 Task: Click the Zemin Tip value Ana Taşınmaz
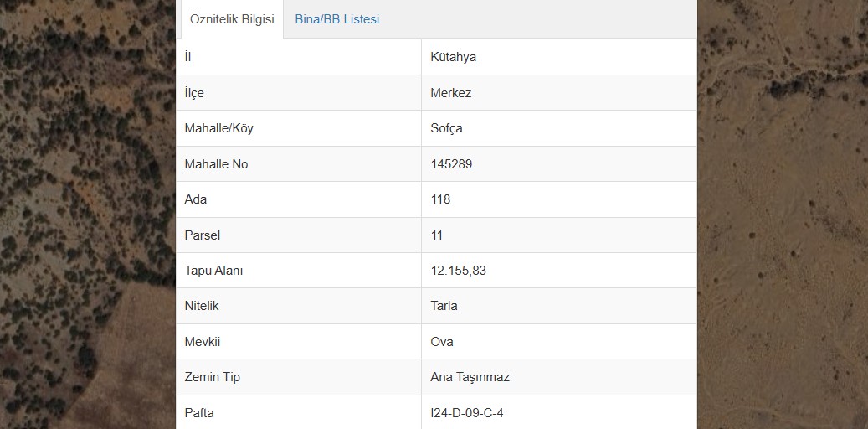click(470, 377)
